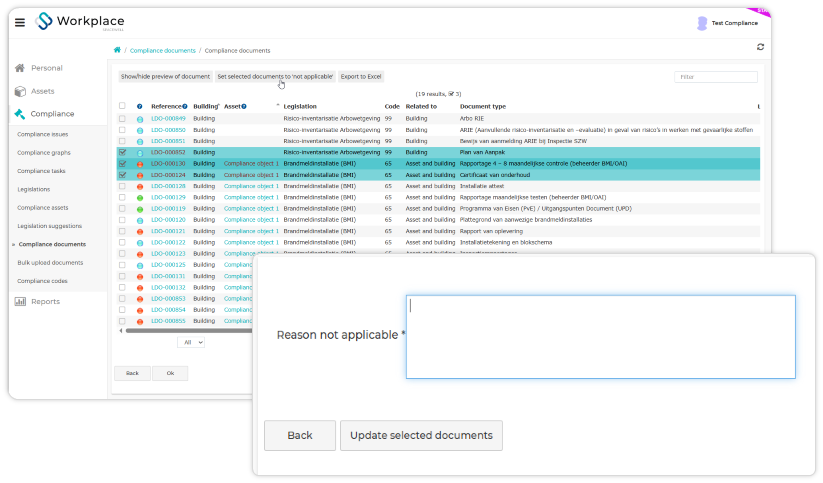Click Update selected documents button

(x=421, y=435)
